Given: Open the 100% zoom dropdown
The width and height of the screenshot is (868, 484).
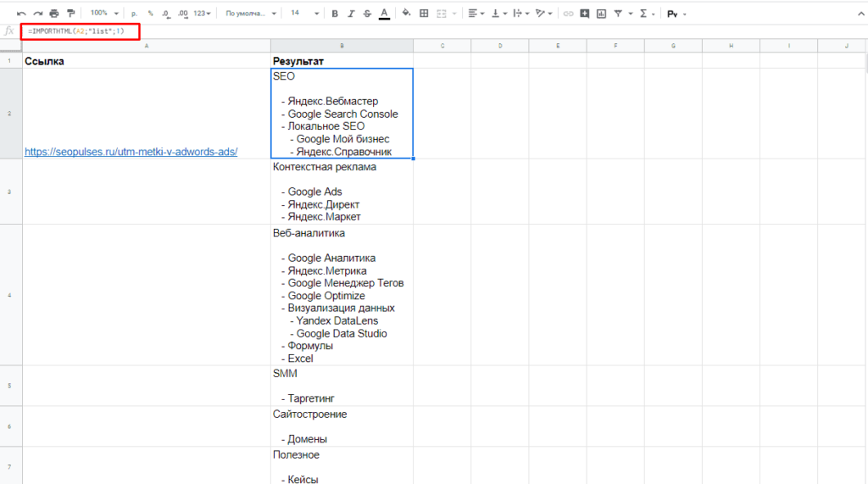Looking at the screenshot, I should (x=103, y=14).
